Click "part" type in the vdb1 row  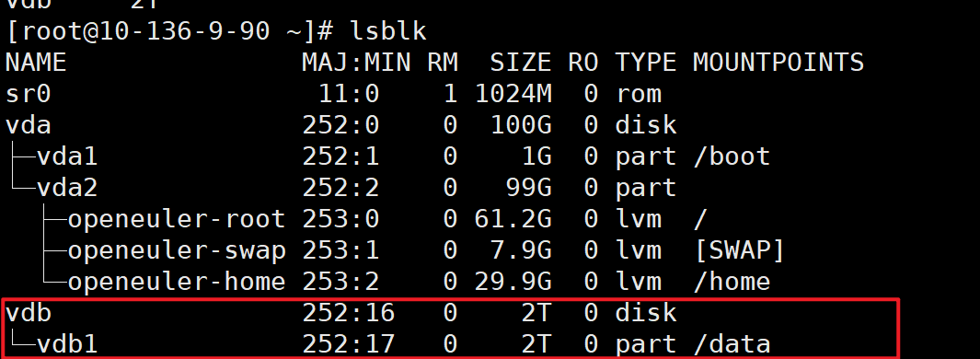coord(646,345)
